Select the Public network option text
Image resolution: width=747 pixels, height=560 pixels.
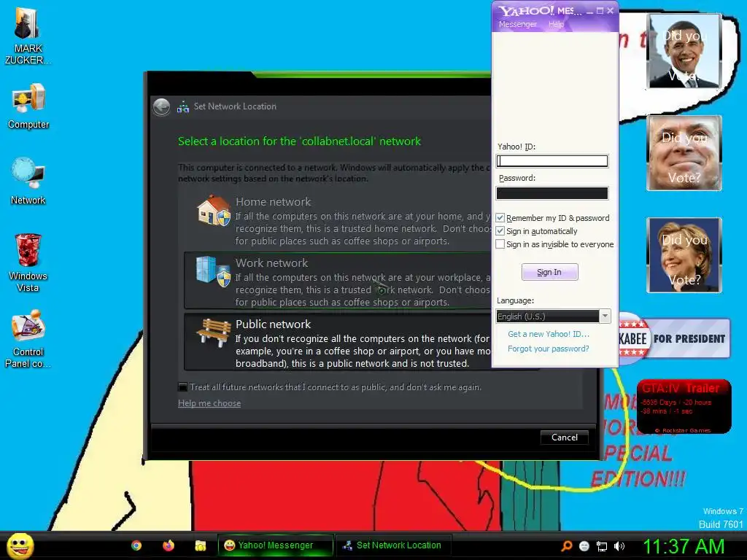pyautogui.click(x=273, y=324)
